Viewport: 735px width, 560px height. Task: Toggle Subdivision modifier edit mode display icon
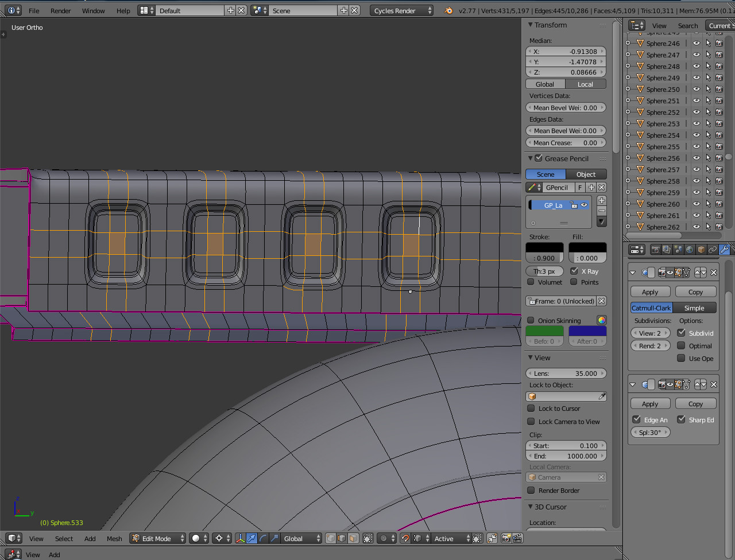click(x=678, y=273)
